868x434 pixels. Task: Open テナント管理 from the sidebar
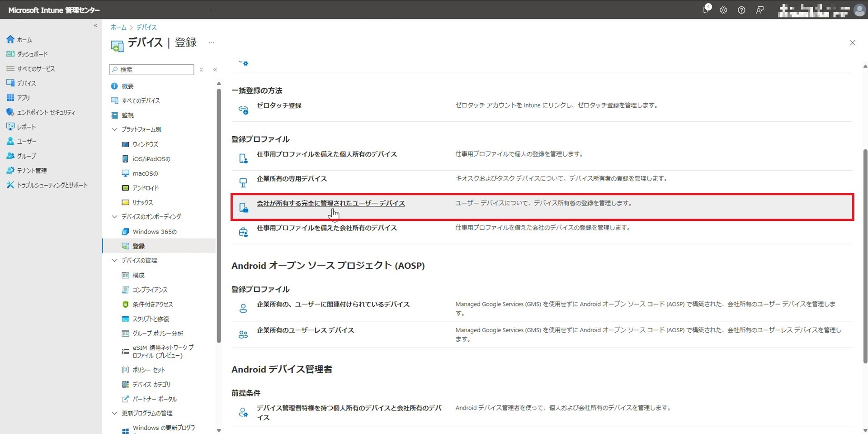pyautogui.click(x=31, y=170)
